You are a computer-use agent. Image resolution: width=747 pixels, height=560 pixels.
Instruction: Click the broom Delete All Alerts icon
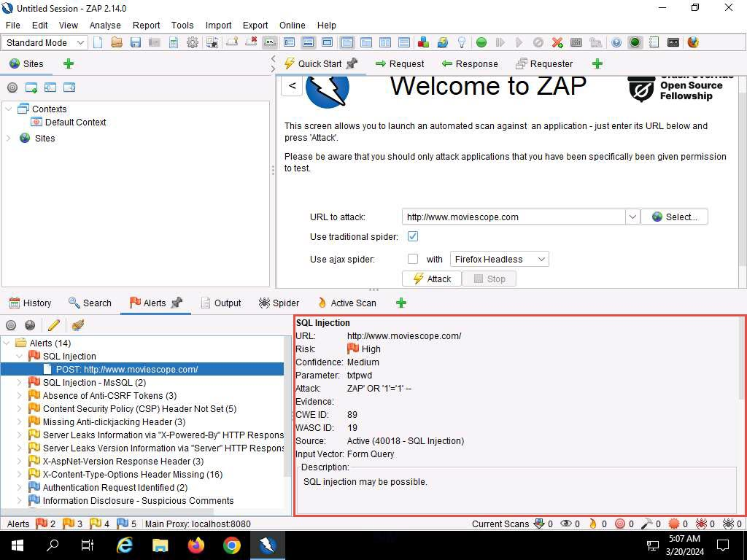point(77,325)
